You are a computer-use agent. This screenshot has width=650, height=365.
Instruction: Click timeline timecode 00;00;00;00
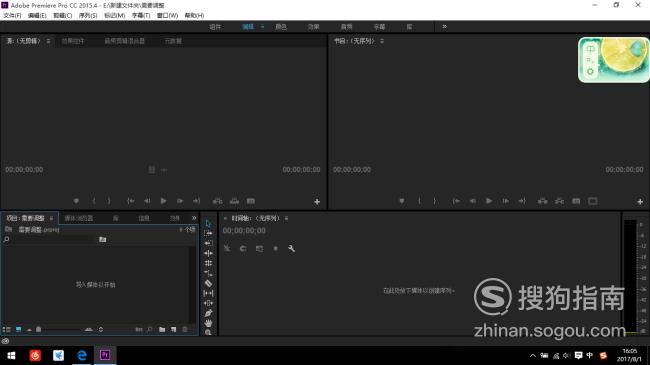pos(244,231)
